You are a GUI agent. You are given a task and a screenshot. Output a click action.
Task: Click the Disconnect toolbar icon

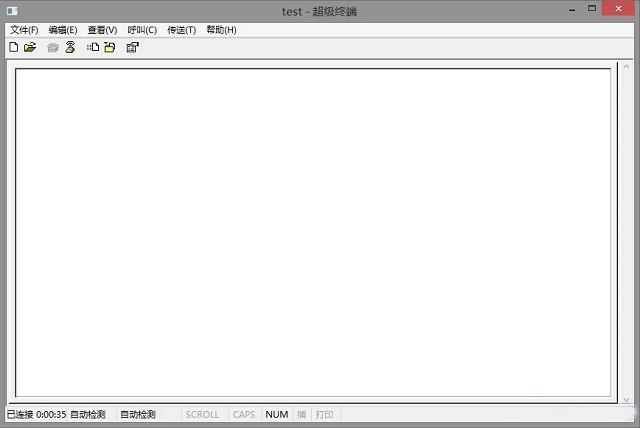click(x=70, y=47)
